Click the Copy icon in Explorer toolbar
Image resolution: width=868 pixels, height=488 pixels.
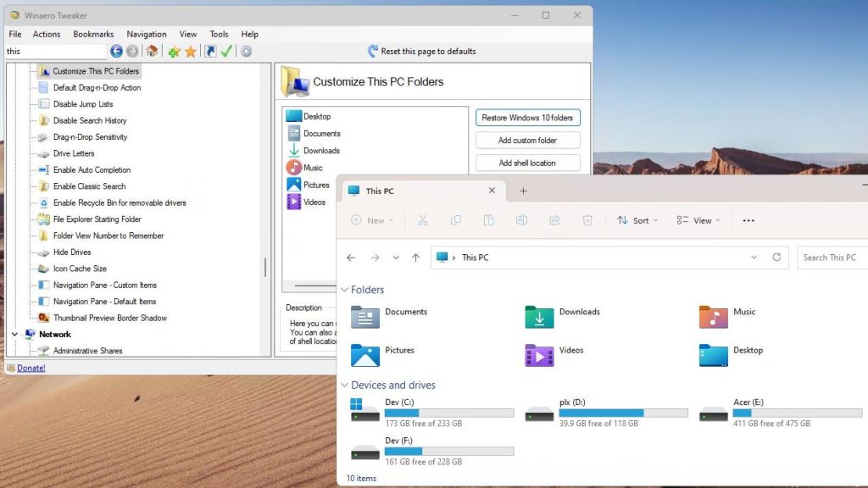click(455, 220)
